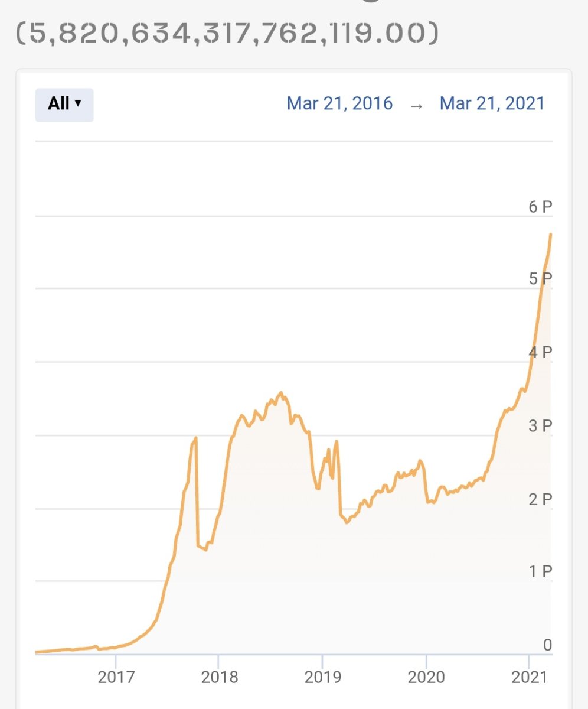
Task: Click the arrow between the two dates
Action: (416, 105)
